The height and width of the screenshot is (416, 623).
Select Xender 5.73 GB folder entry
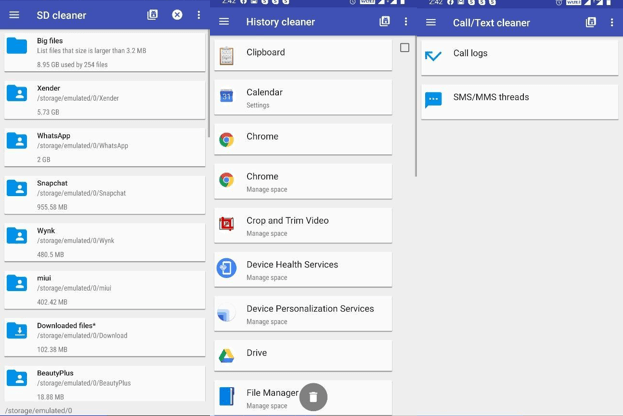pos(105,100)
